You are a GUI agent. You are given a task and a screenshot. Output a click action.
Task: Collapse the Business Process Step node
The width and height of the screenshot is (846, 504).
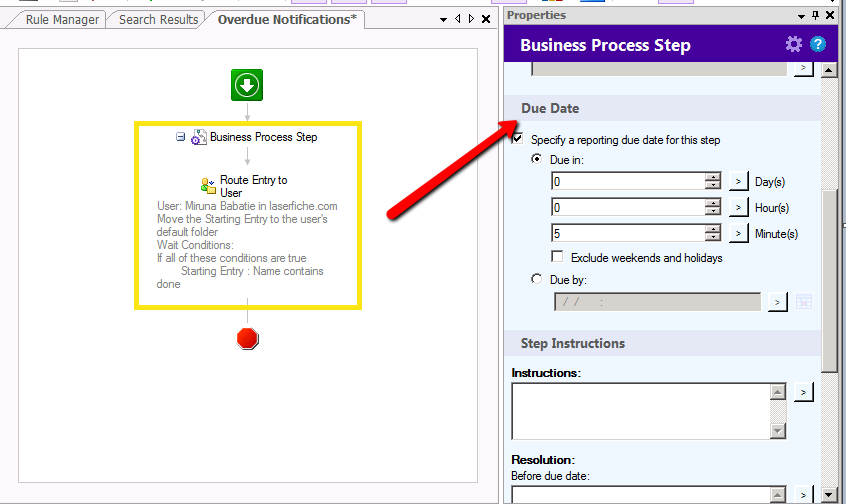(181, 137)
